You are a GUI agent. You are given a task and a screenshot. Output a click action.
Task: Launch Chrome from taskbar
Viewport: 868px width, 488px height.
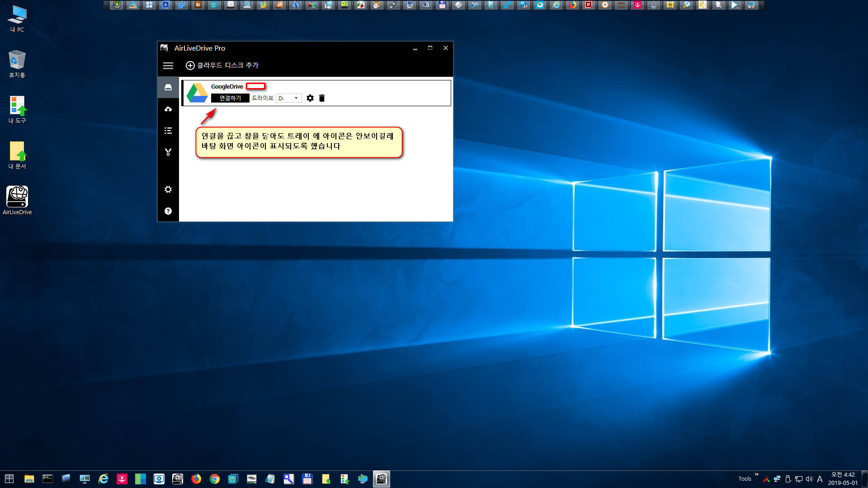pos(215,479)
